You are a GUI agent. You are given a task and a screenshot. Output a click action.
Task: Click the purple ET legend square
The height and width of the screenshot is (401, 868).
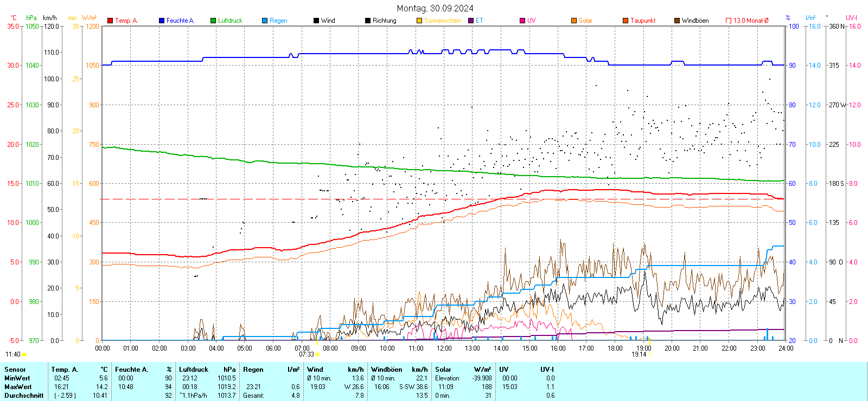471,21
